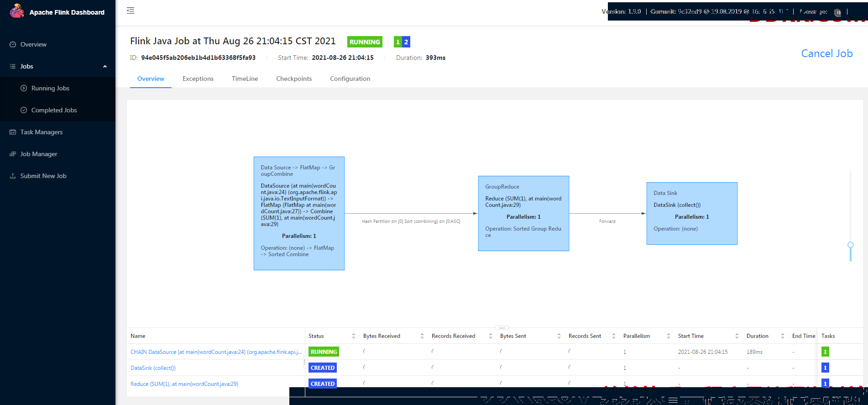Sort the table by Bytes Received
This screenshot has height=405, width=868.
point(422,336)
